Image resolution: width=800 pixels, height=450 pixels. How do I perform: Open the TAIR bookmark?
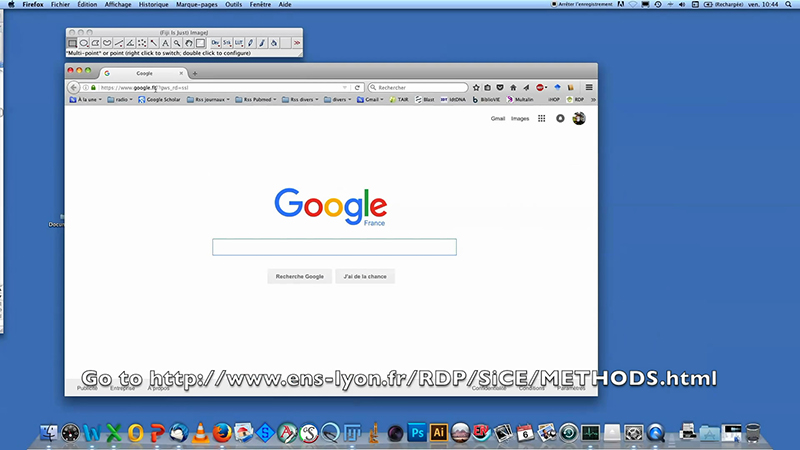pos(399,99)
